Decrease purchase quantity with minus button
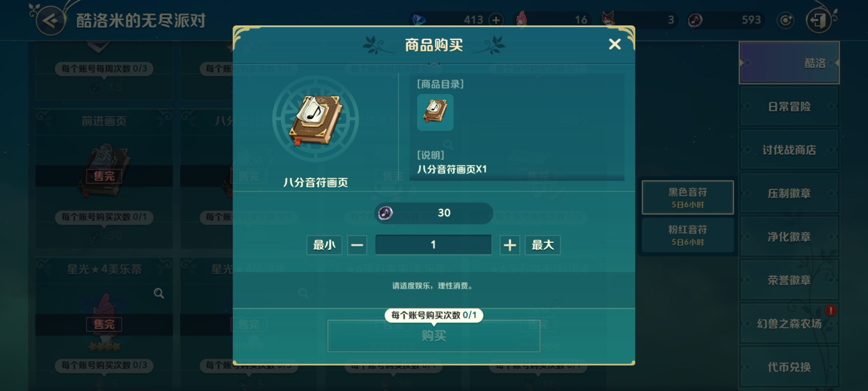868x391 pixels. 357,245
